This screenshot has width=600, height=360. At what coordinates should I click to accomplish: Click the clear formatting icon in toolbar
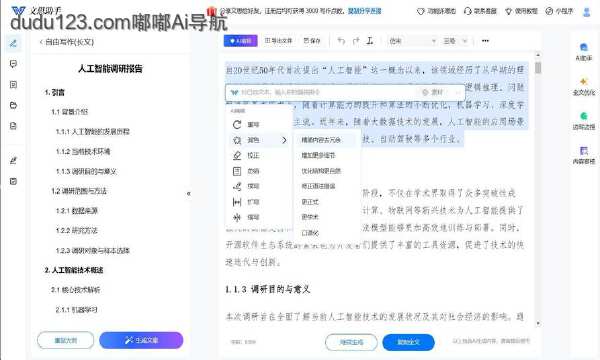(x=370, y=41)
